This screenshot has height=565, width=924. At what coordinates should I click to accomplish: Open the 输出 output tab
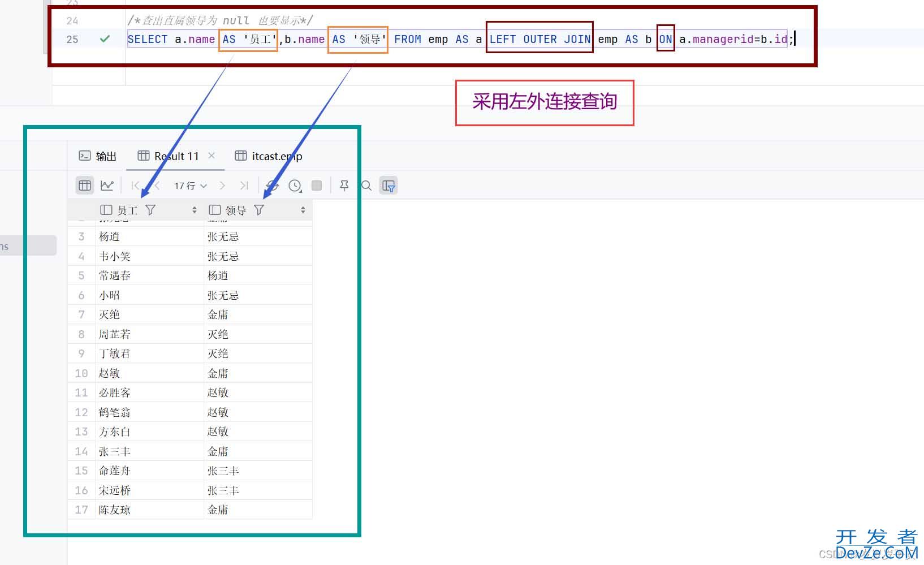point(98,156)
